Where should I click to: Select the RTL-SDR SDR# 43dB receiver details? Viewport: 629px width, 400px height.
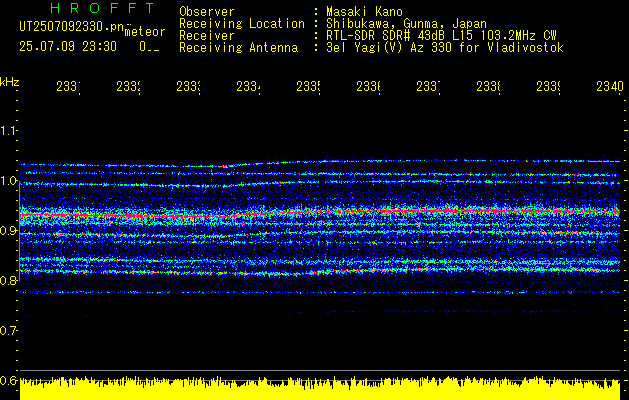[x=441, y=36]
